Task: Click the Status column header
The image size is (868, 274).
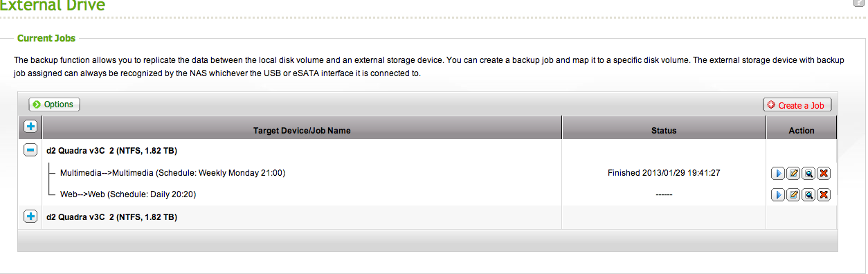Action: point(664,130)
